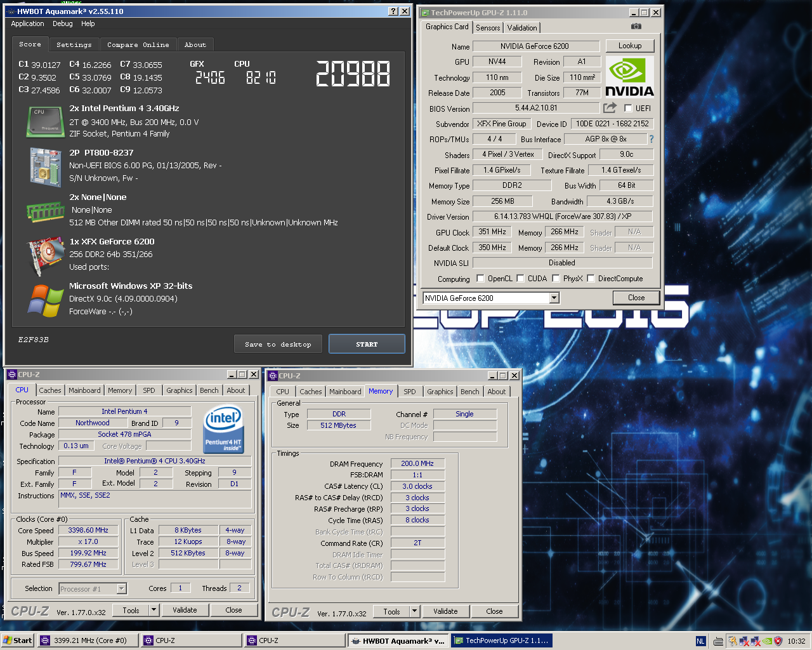This screenshot has height=650, width=812.
Task: Open the Validation tab in GPU-Z
Action: coord(522,27)
